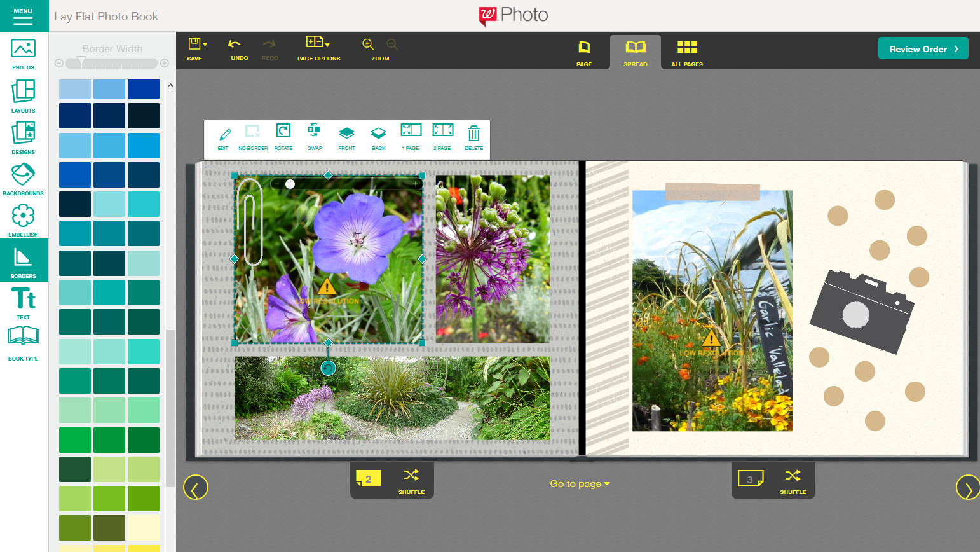Screen dimensions: 980x552
Task: Click the garden path panorama photo
Action: click(x=392, y=398)
